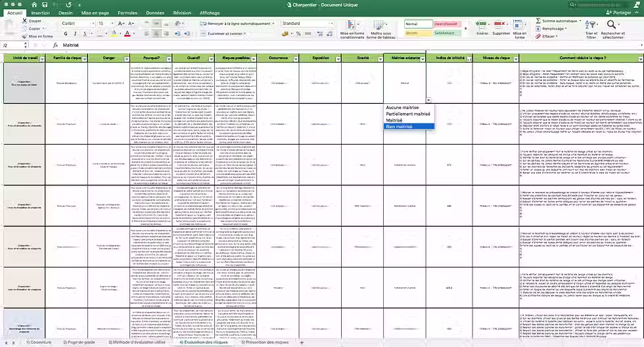Click the redo arrow in title bar
This screenshot has width=644, height=347.
(x=68, y=5)
